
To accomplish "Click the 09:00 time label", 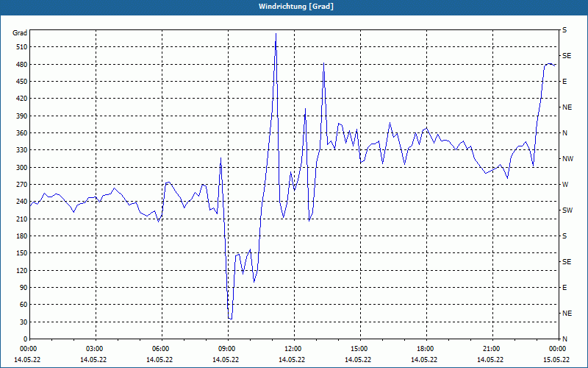I will [x=228, y=348].
